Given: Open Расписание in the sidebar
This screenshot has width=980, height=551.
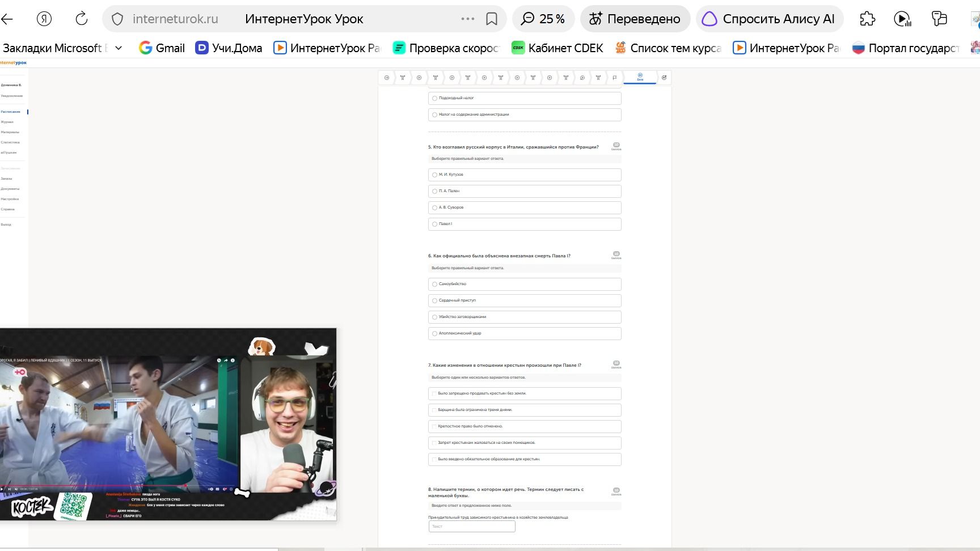Looking at the screenshot, I should pos(11,112).
